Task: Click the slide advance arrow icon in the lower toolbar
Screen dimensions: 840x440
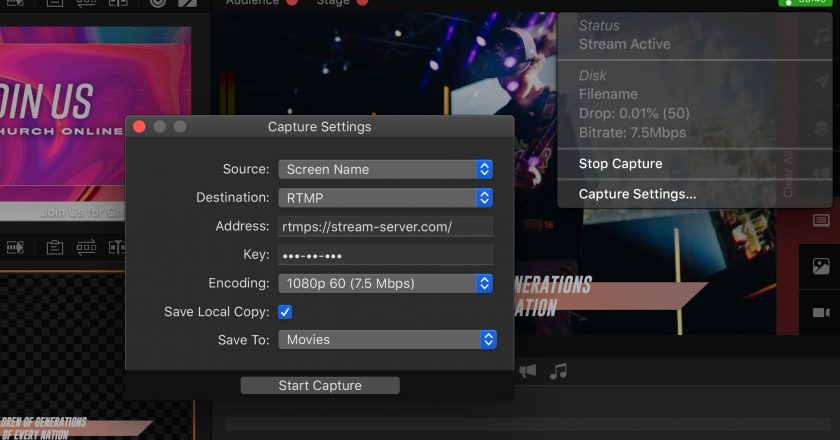Action: point(15,247)
